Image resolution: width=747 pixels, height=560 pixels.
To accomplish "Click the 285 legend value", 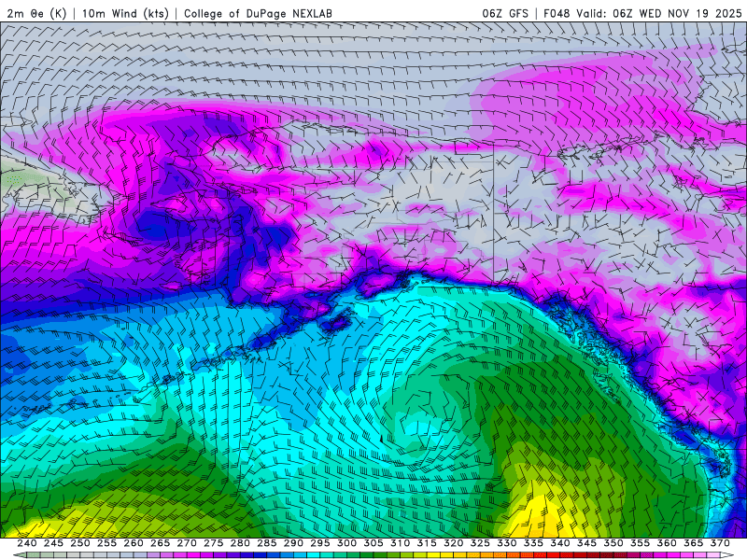I will point(267,543).
